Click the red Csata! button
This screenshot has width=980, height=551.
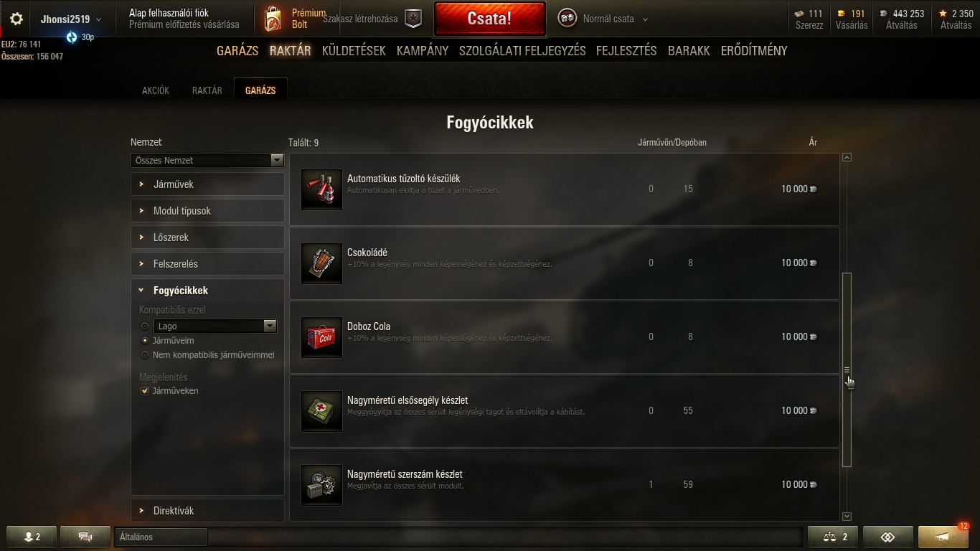point(489,19)
